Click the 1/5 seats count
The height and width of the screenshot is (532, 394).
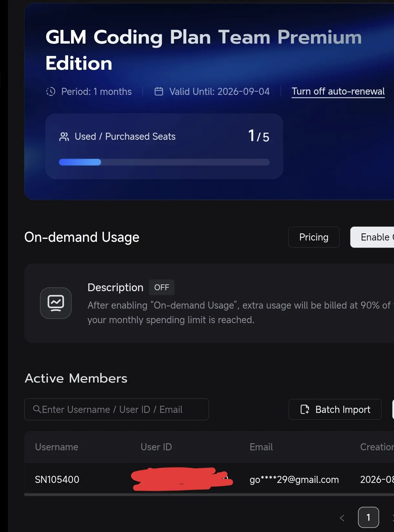259,136
